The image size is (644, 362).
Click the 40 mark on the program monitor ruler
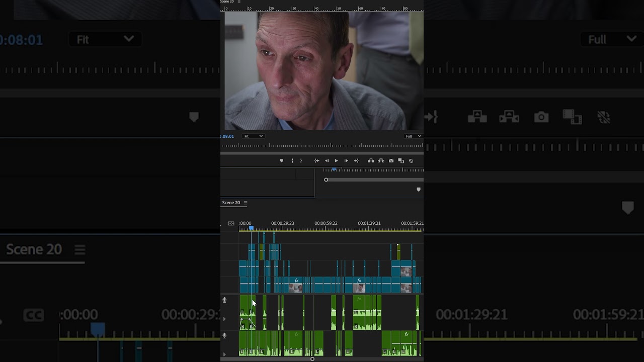click(316, 9)
